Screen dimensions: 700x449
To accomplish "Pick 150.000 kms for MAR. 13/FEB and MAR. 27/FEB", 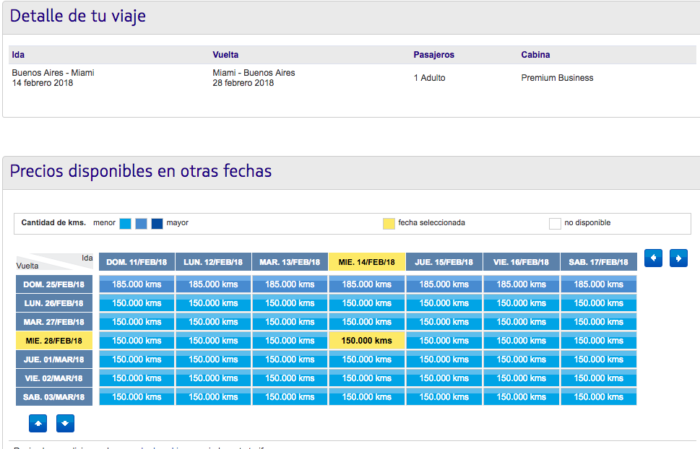I will (x=290, y=322).
